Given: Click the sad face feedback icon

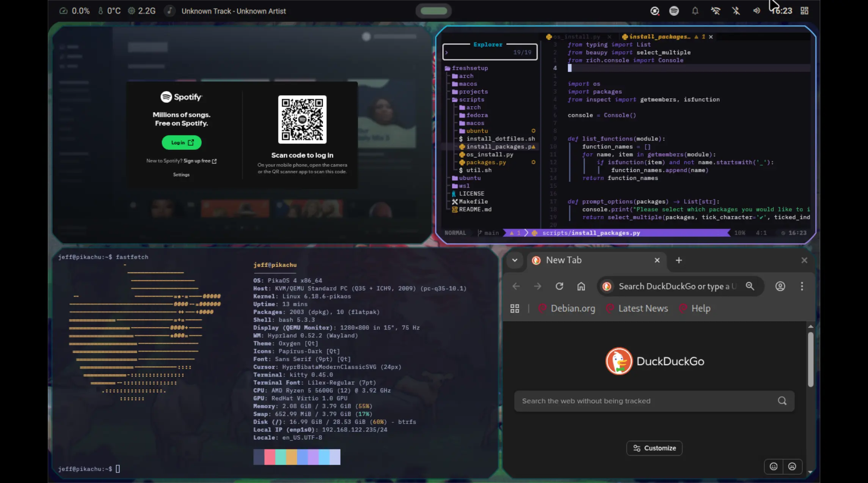Looking at the screenshot, I should point(792,466).
